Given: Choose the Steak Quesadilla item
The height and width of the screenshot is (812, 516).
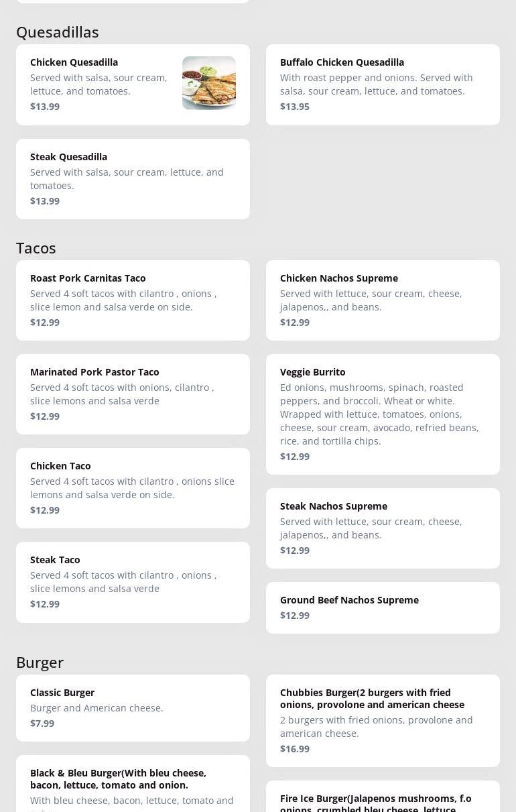Looking at the screenshot, I should pos(133,179).
